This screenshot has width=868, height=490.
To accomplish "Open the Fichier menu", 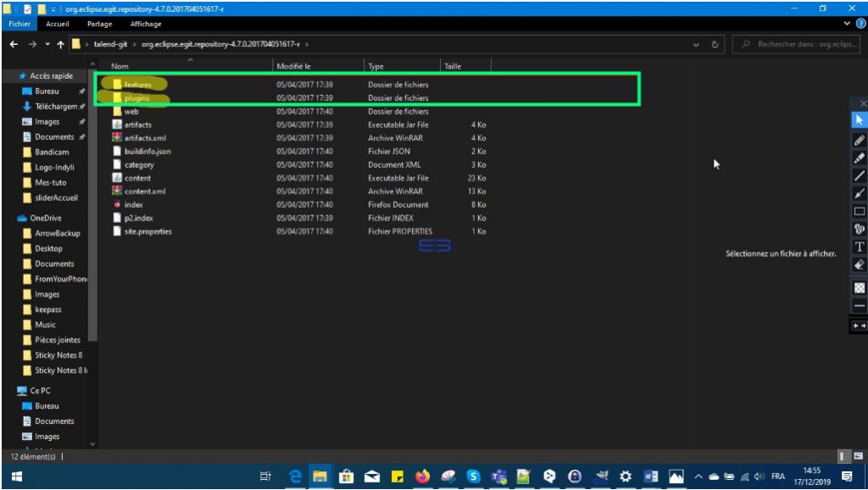I will pyautogui.click(x=19, y=24).
